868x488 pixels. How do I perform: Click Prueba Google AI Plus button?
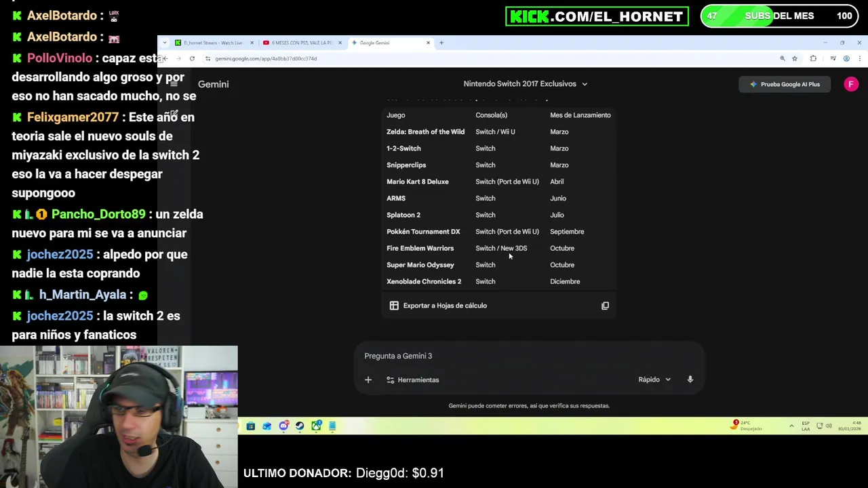(784, 84)
